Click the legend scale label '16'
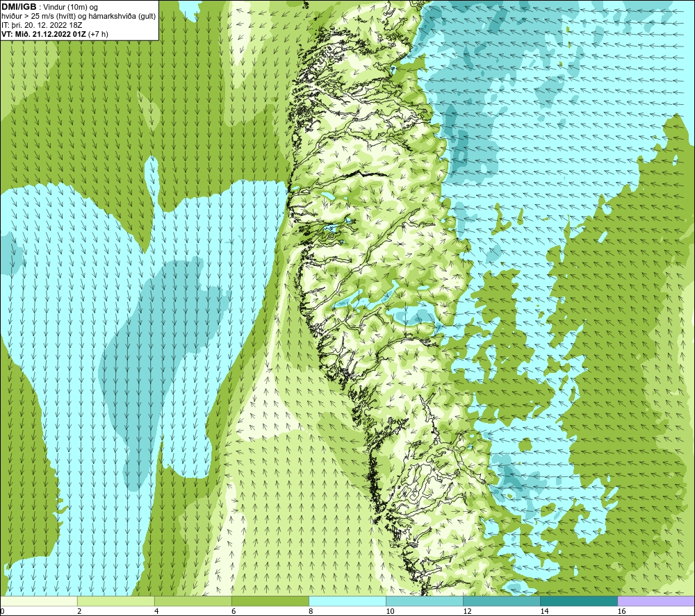This screenshot has height=616, width=695. coord(621,611)
